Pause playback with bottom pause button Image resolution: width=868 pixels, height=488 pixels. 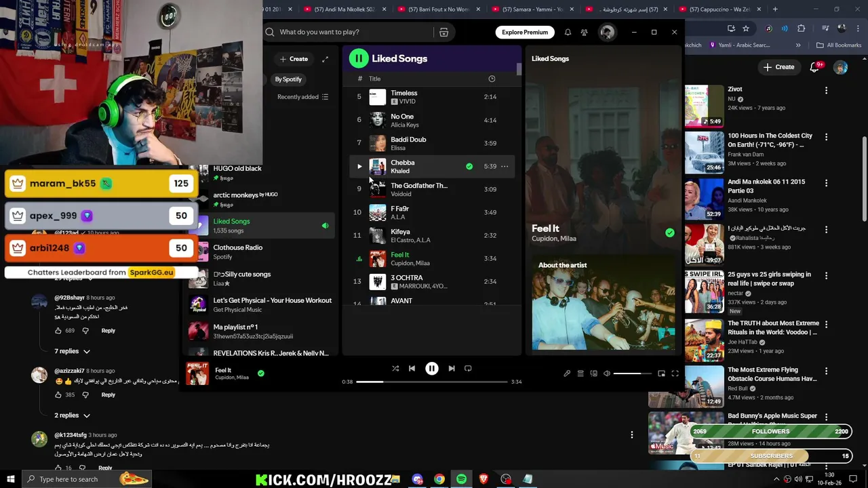coord(432,368)
